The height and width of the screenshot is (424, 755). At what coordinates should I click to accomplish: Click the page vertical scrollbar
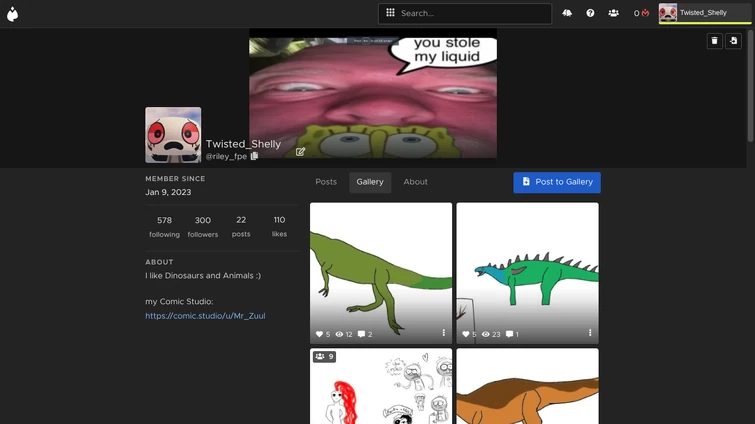point(751,87)
